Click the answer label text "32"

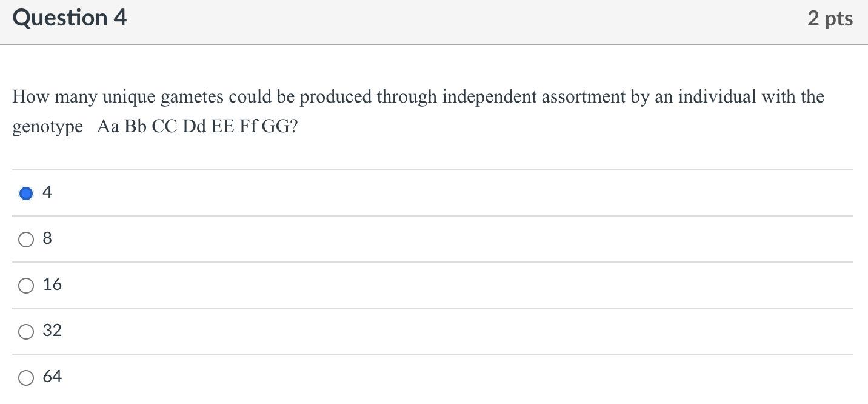52,331
